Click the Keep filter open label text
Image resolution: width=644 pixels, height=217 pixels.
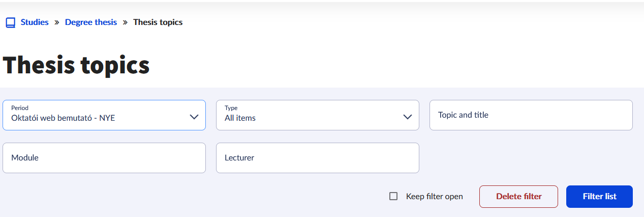434,197
